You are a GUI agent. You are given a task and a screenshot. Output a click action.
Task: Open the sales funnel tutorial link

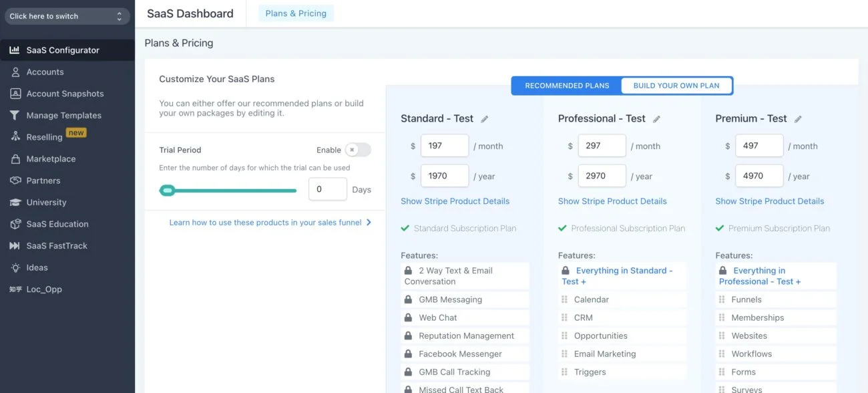click(x=264, y=222)
